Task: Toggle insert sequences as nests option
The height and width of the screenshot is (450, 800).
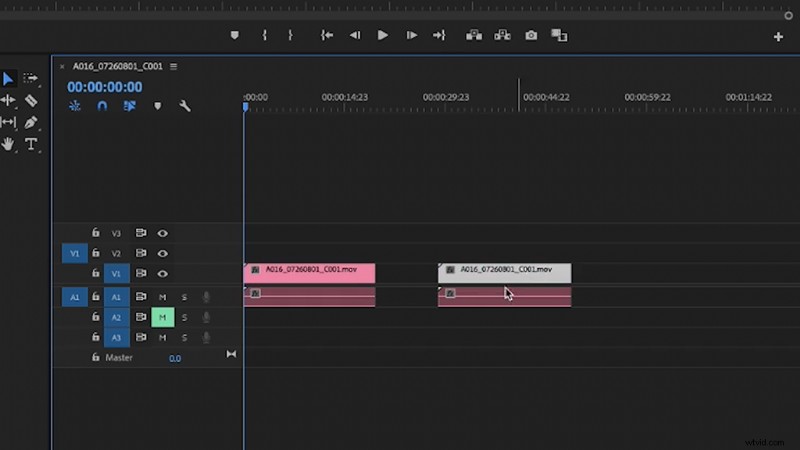Action: tap(75, 106)
